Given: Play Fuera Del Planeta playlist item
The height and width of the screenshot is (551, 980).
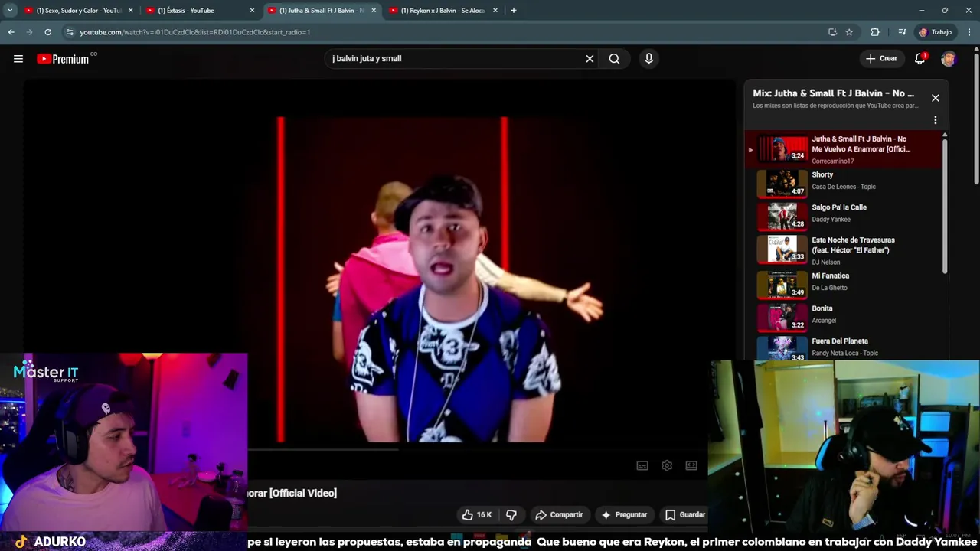Looking at the screenshot, I should [x=844, y=347].
